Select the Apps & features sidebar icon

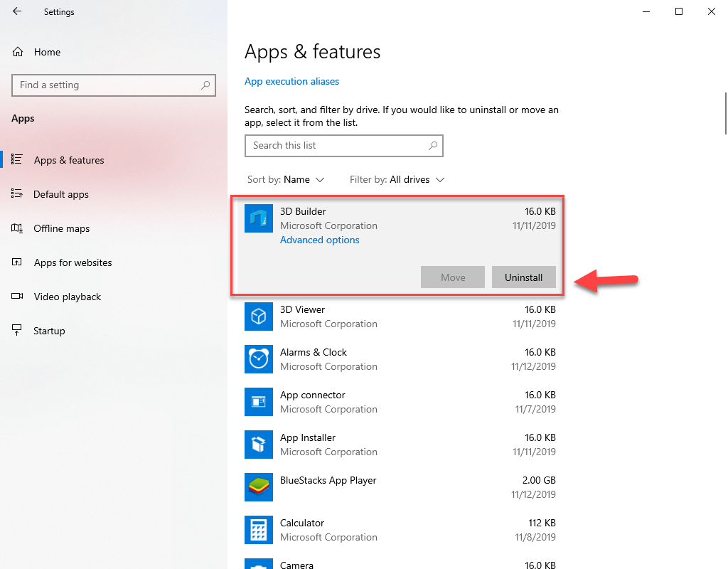17,160
